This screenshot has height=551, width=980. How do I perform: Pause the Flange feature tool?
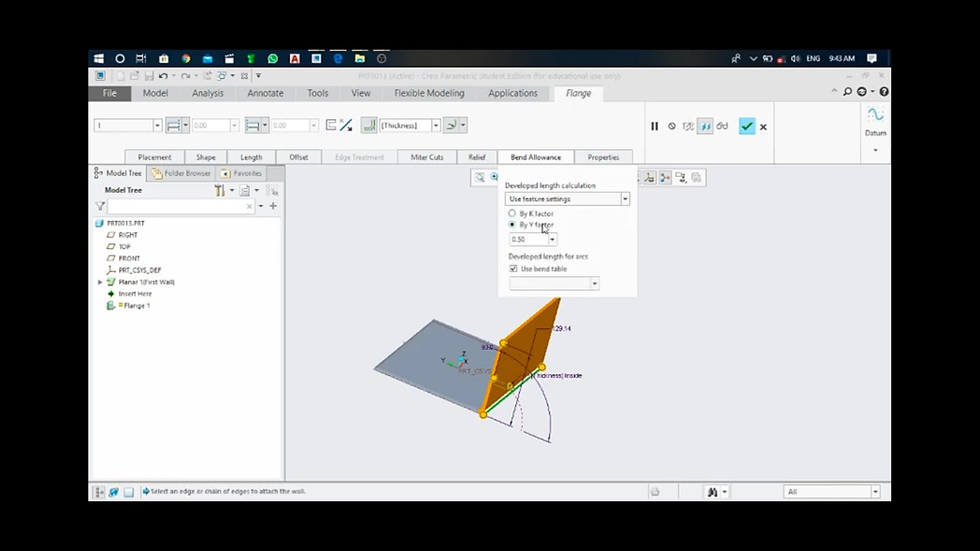pyautogui.click(x=655, y=126)
